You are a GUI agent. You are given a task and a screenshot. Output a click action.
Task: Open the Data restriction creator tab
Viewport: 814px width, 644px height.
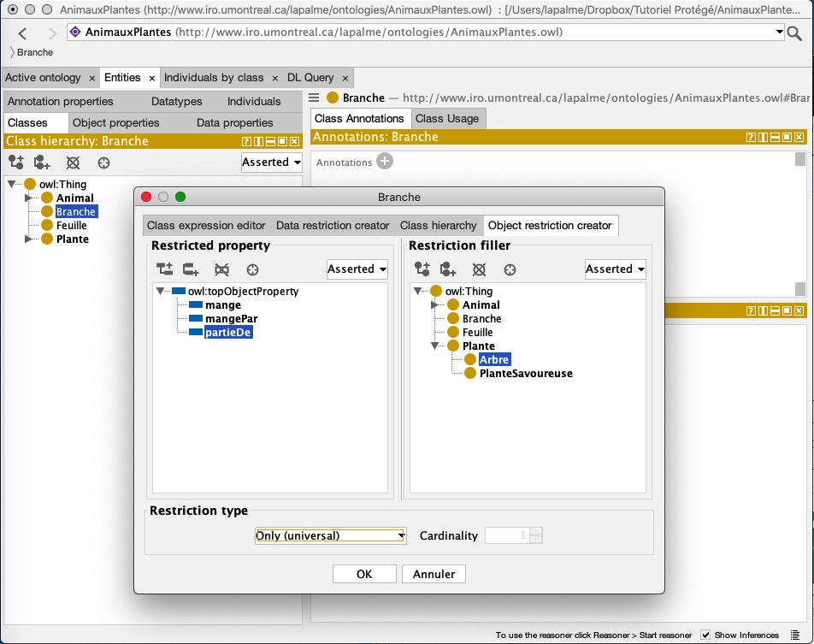(x=333, y=226)
